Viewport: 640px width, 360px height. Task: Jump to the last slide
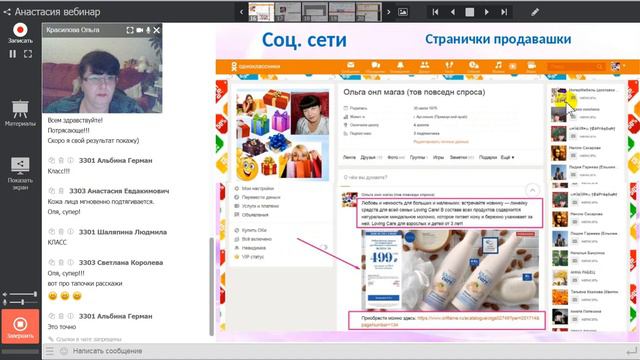(504, 12)
